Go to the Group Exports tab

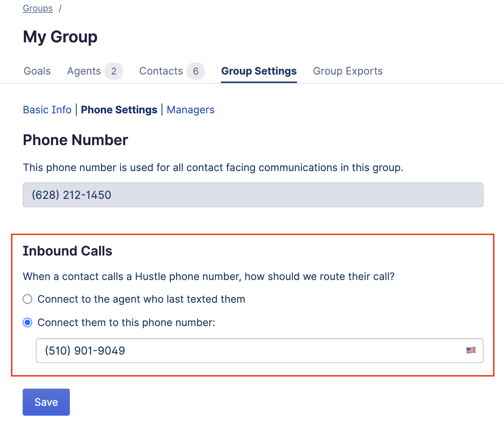tap(348, 71)
